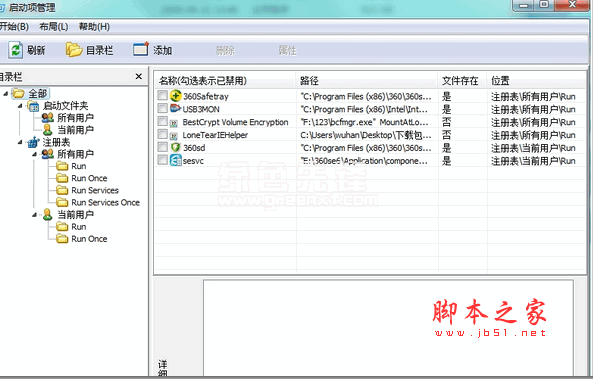This screenshot has height=379, width=593.
Task: Click the Refresh (刷新) toolbar icon
Action: click(16, 50)
